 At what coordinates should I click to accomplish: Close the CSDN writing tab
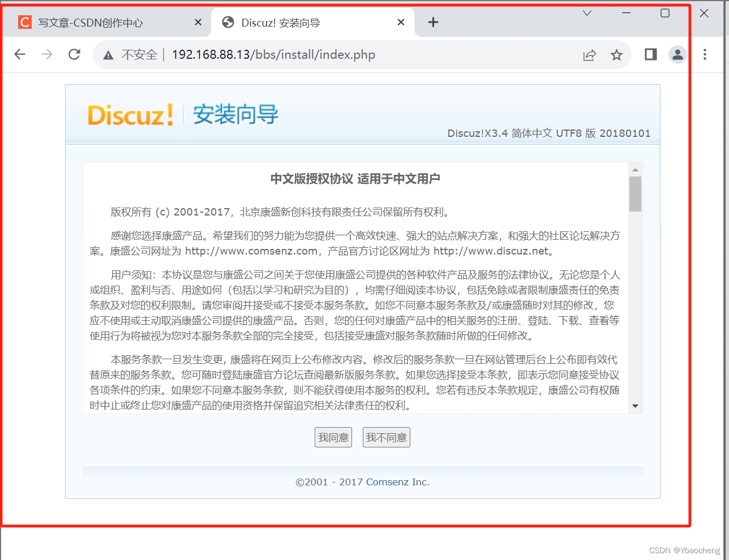pyautogui.click(x=198, y=22)
